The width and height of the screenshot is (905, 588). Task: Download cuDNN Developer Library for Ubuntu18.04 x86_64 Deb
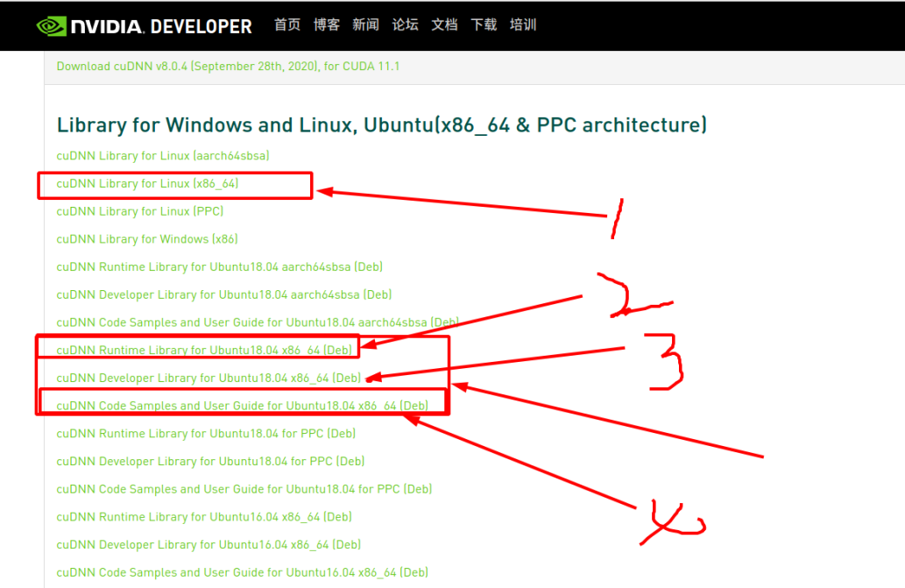coord(208,378)
